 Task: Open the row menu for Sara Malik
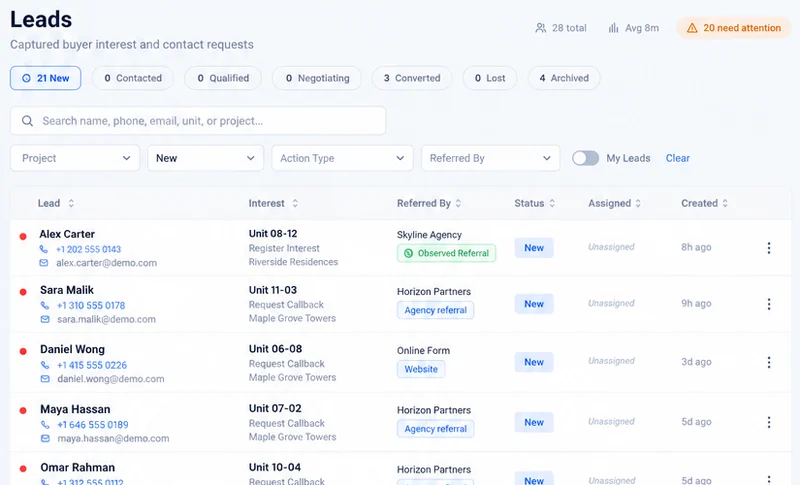tap(768, 304)
